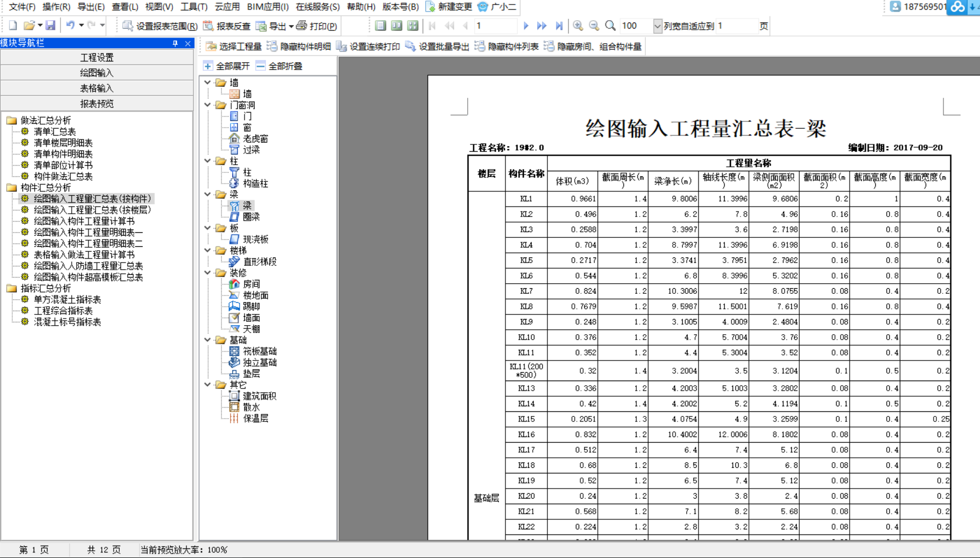The width and height of the screenshot is (980, 558).
Task: Click 报表反查 toolbar button
Action: [227, 26]
